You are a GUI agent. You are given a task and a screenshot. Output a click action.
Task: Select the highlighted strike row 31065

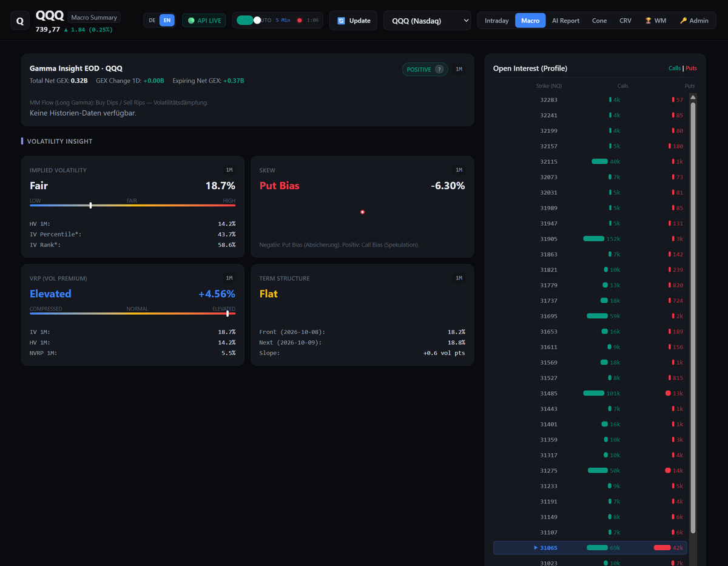pyautogui.click(x=590, y=548)
